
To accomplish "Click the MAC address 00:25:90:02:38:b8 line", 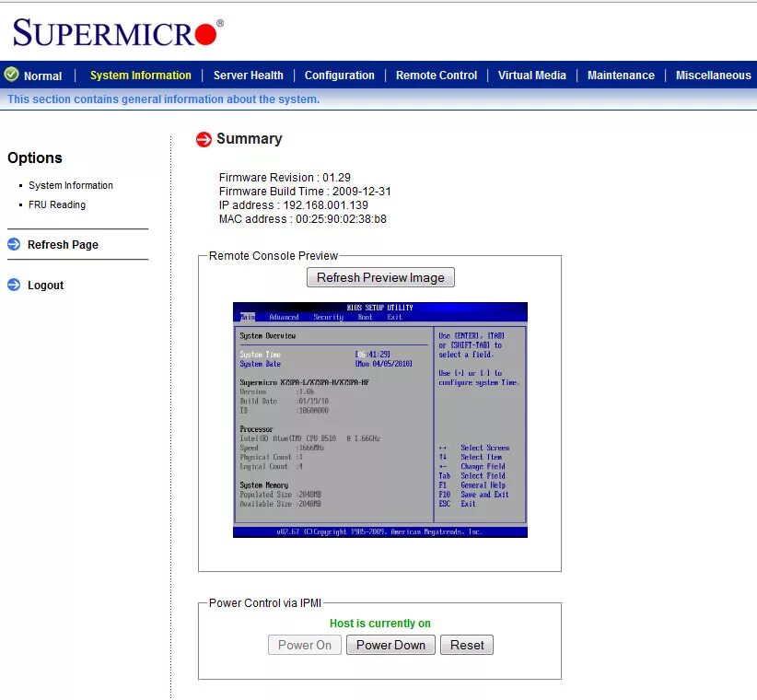I will pos(303,219).
